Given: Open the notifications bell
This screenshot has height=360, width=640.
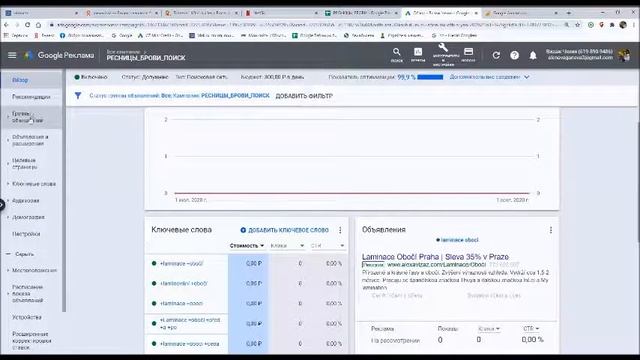Looking at the screenshot, I should coord(533,56).
